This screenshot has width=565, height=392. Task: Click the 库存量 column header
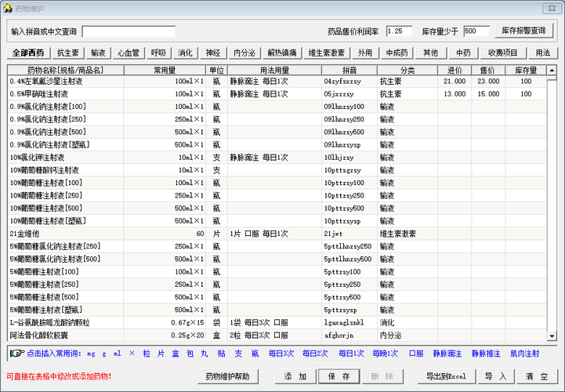click(x=526, y=70)
